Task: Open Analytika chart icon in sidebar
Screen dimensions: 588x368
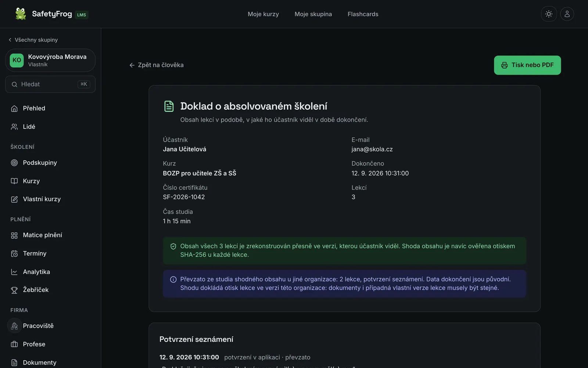Action: tap(14, 272)
